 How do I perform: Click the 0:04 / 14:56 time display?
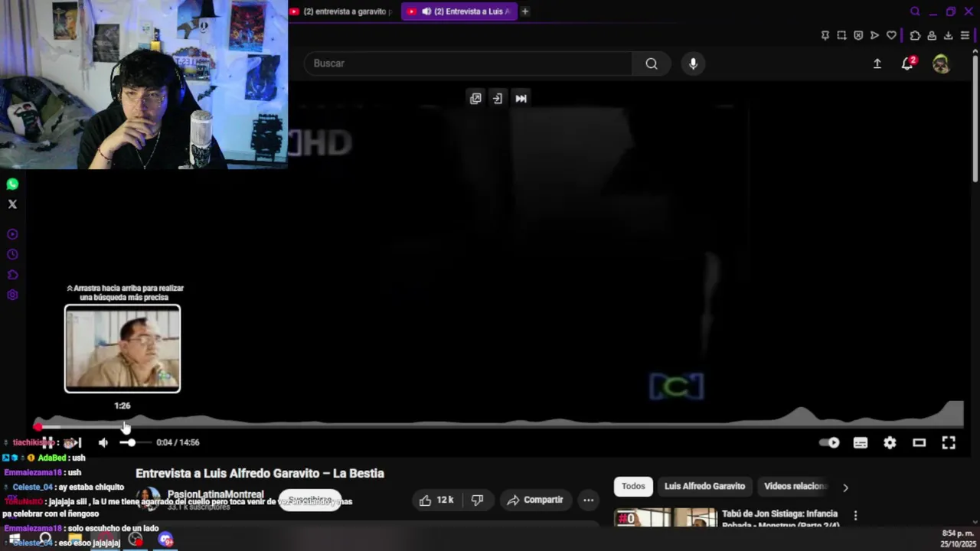click(x=178, y=442)
